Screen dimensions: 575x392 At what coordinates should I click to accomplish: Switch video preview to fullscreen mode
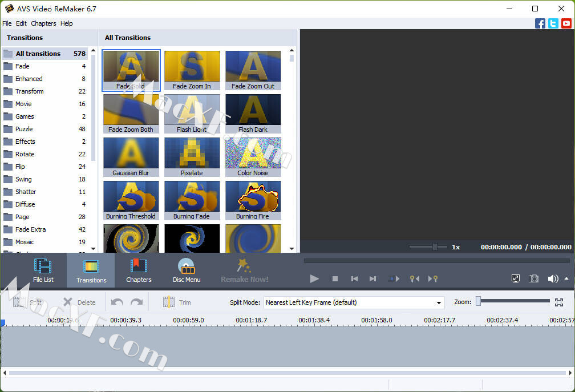tap(516, 278)
